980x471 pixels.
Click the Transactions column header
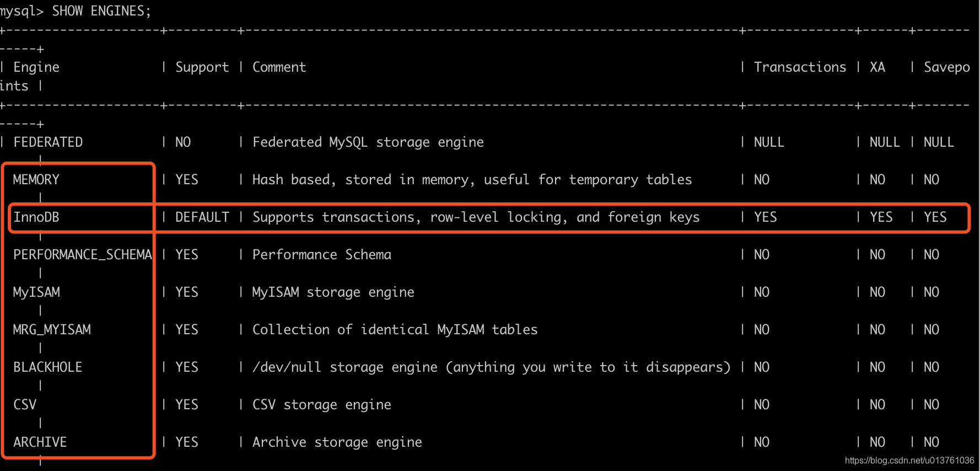tap(800, 67)
